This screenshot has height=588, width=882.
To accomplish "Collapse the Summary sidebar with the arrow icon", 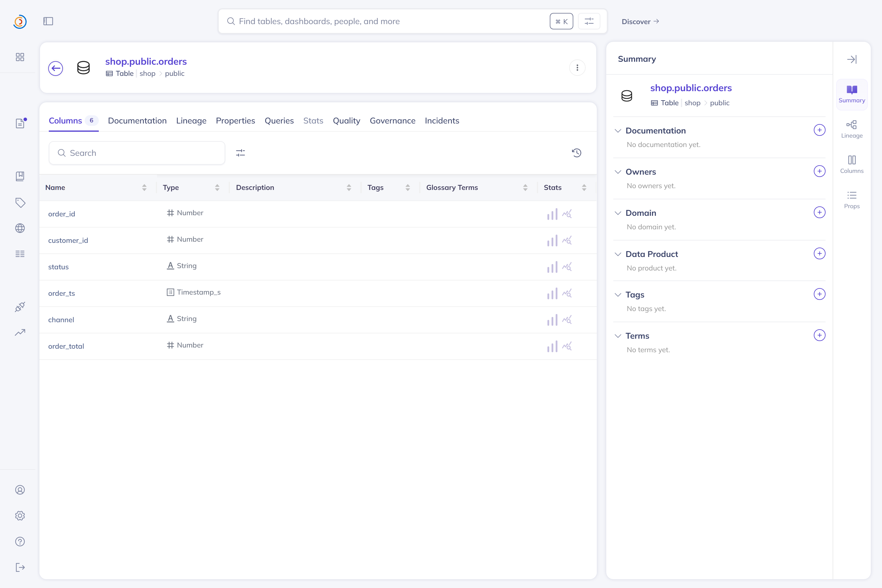I will point(852,59).
